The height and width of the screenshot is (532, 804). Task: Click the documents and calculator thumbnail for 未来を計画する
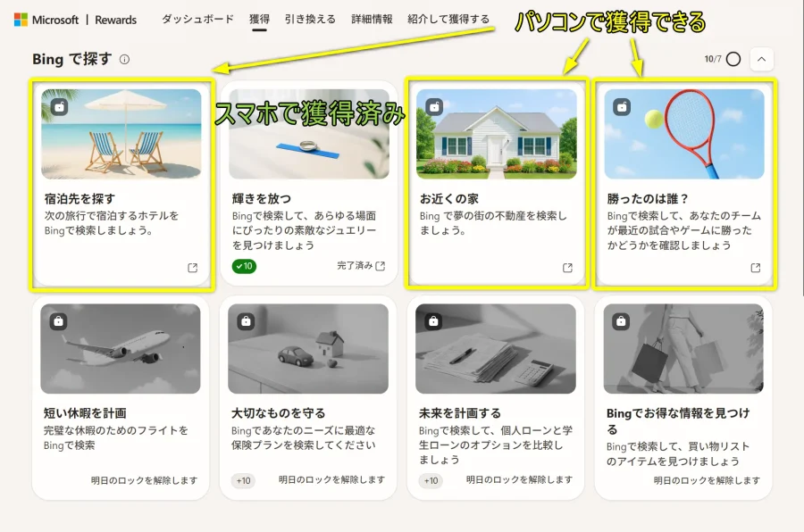click(496, 349)
